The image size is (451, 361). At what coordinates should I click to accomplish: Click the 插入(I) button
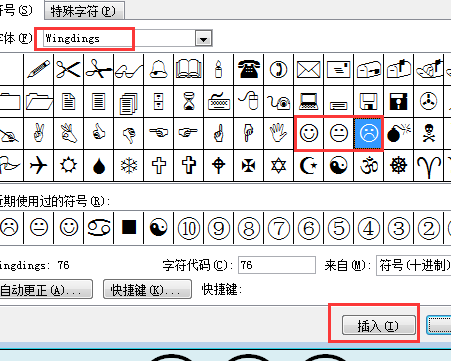[379, 325]
